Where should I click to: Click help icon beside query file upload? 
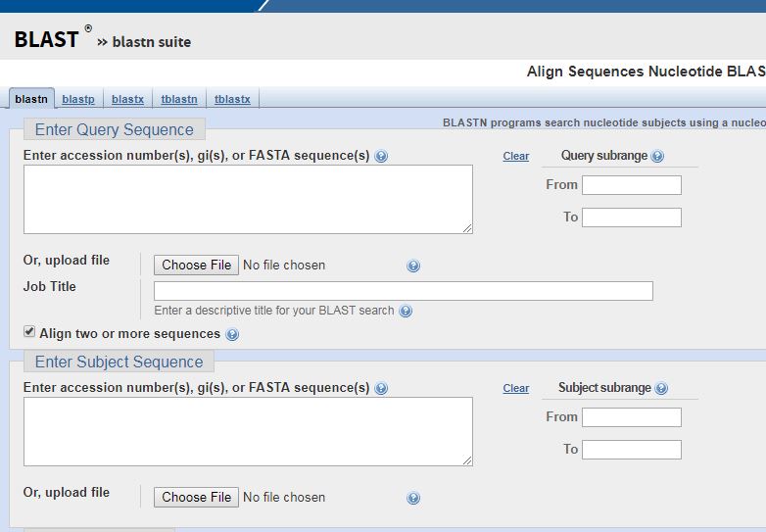(413, 266)
